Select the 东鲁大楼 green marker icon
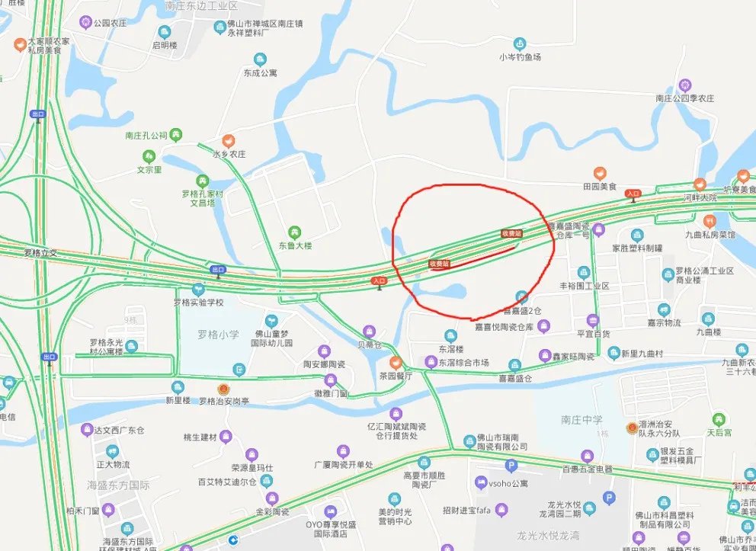 click(x=295, y=233)
